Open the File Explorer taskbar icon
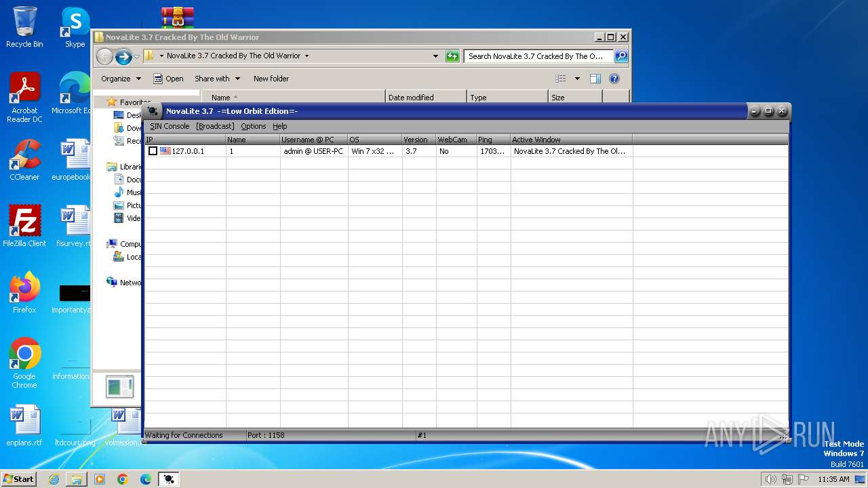Image resolution: width=868 pixels, height=488 pixels. click(77, 479)
